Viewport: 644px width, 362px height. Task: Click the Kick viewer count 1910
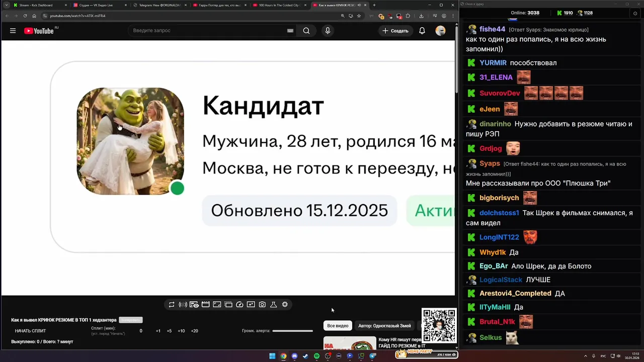pyautogui.click(x=565, y=13)
